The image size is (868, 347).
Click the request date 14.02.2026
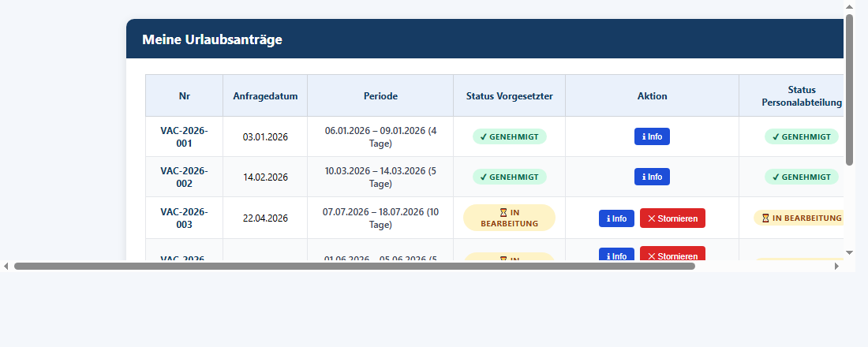(x=265, y=177)
